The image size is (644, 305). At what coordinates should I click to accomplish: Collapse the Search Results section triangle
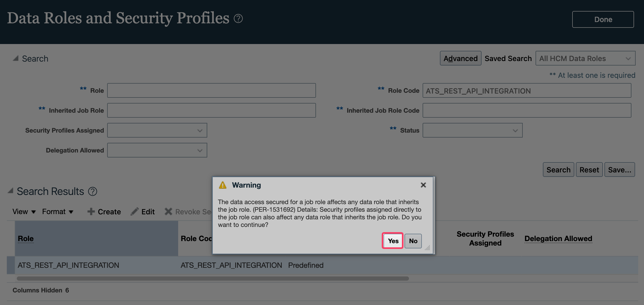pyautogui.click(x=10, y=191)
